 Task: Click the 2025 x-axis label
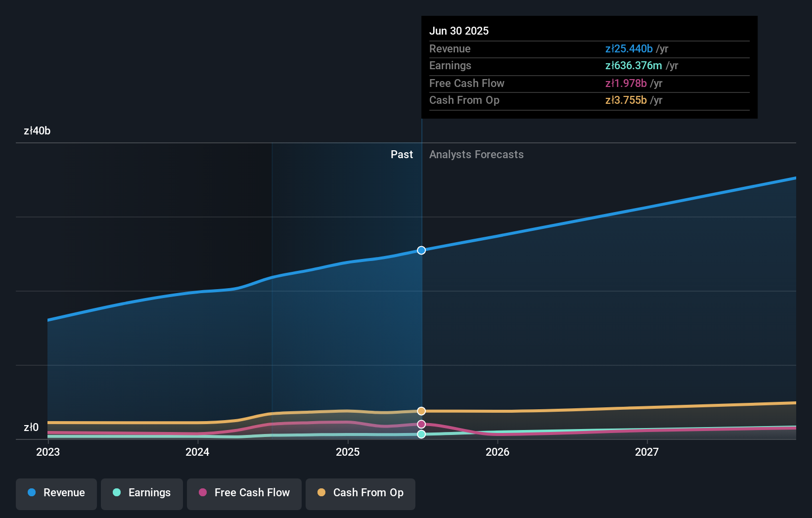(x=348, y=452)
